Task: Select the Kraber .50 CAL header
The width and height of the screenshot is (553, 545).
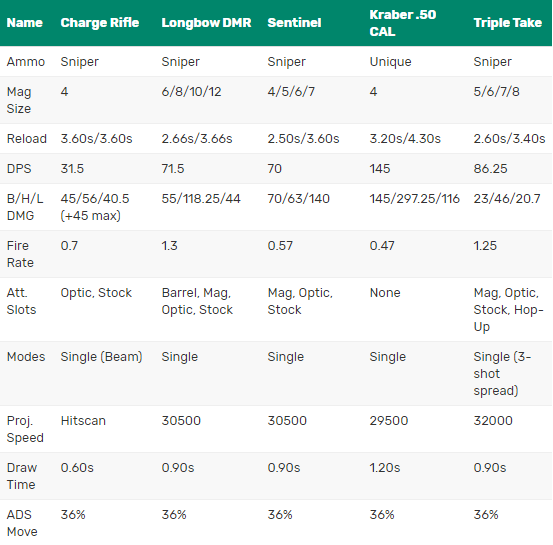Action: 403,23
